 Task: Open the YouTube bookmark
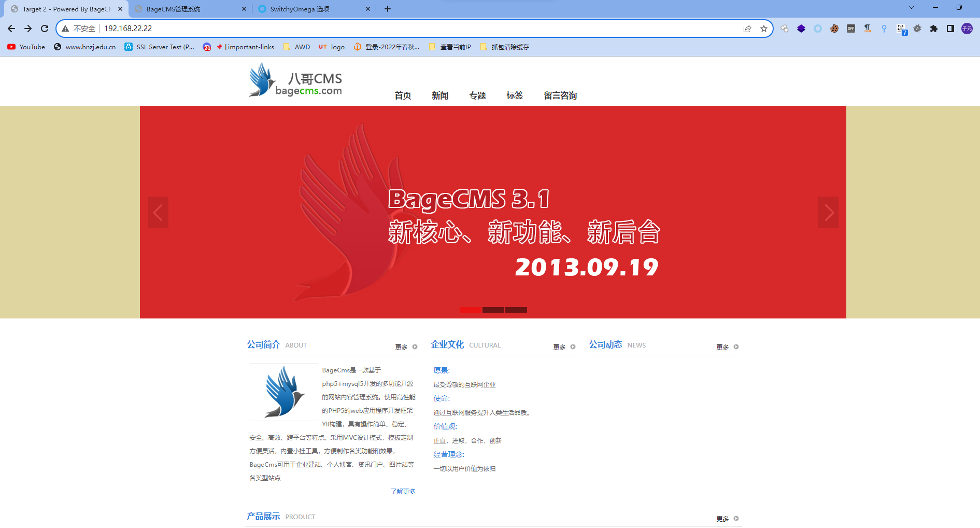click(x=26, y=47)
